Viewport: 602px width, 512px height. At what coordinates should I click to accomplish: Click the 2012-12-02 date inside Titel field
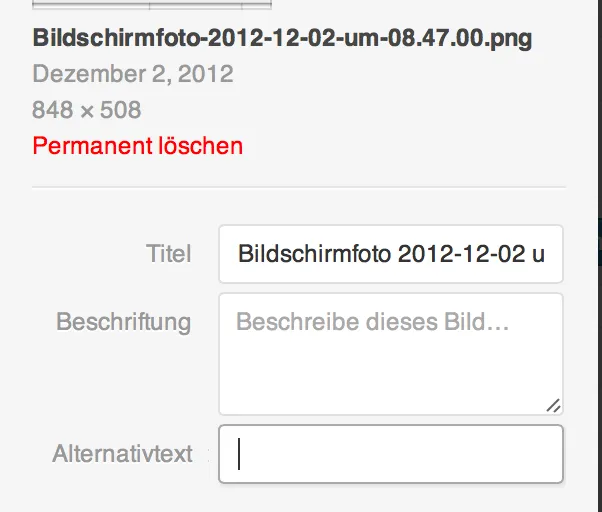tap(461, 254)
